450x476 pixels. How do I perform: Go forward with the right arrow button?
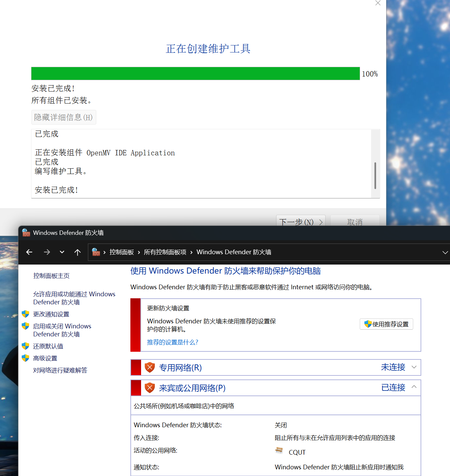click(x=47, y=252)
